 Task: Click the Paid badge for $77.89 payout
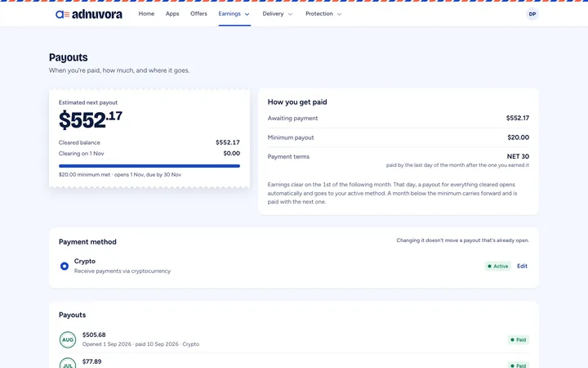point(519,365)
